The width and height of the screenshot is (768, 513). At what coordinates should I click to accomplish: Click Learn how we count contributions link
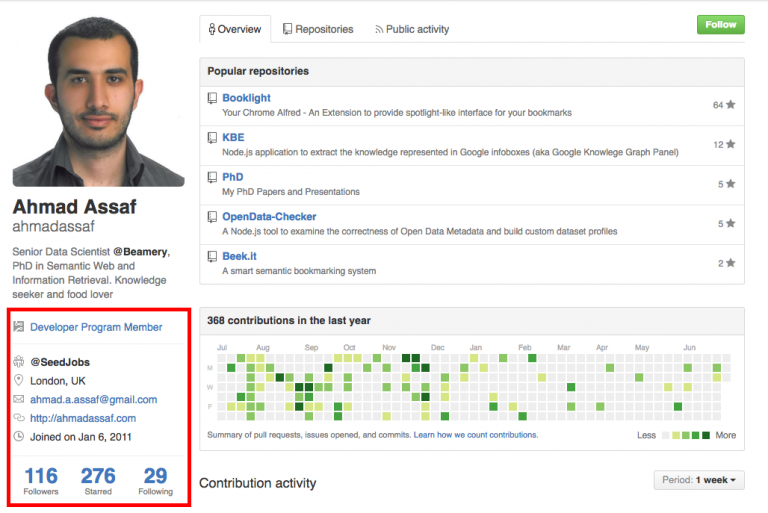(476, 435)
